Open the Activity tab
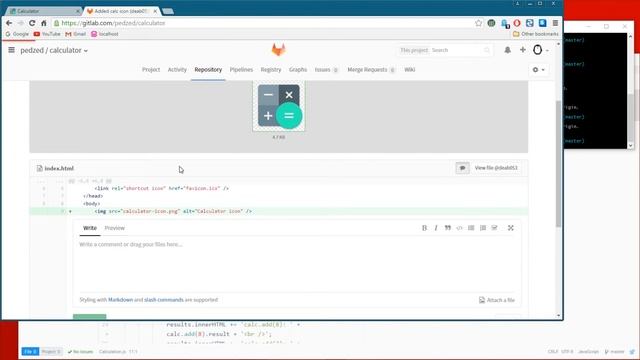This screenshot has width=640, height=360. point(177,70)
